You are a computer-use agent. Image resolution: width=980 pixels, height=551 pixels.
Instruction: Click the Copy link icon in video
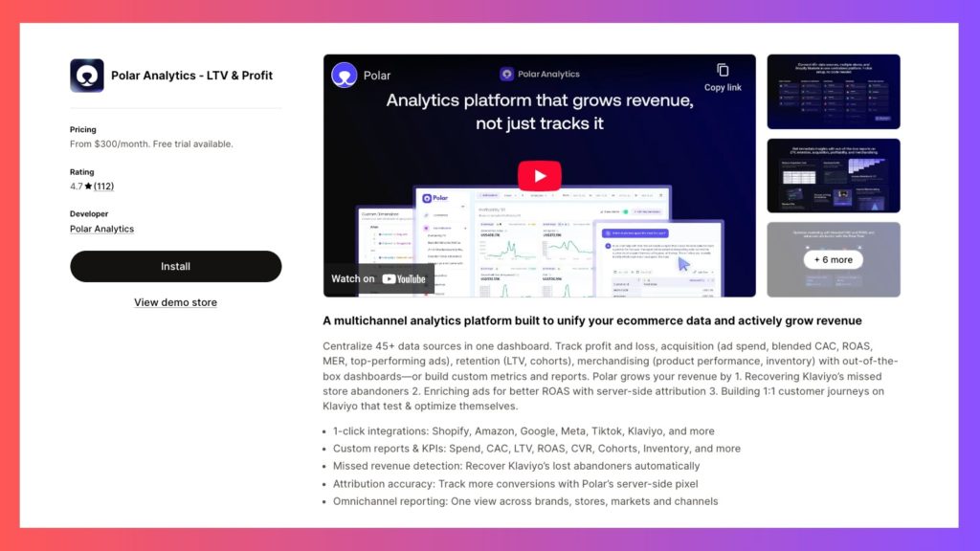pos(723,71)
